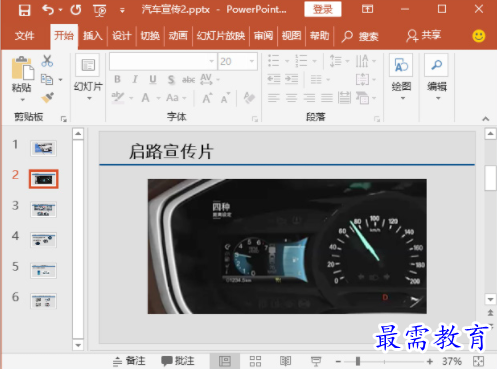Expand the Paste (粘贴) options arrow
Image resolution: width=497 pixels, height=369 pixels.
pyautogui.click(x=22, y=100)
